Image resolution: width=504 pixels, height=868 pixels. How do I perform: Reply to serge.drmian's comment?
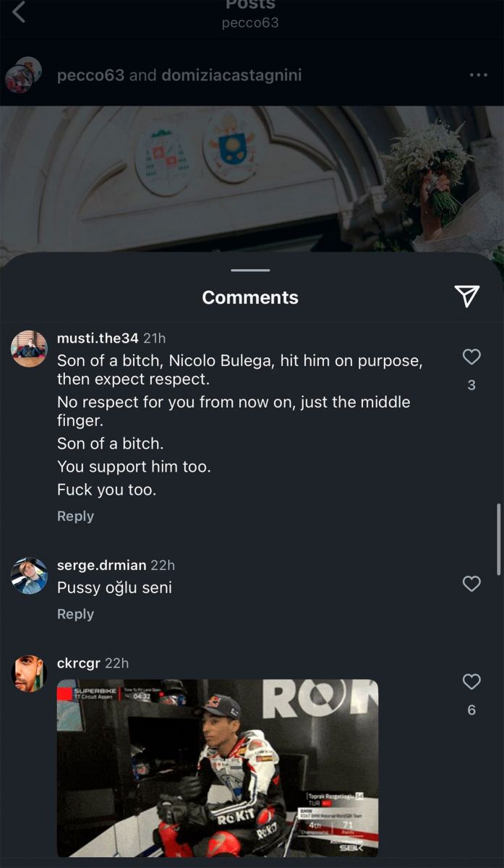75,614
